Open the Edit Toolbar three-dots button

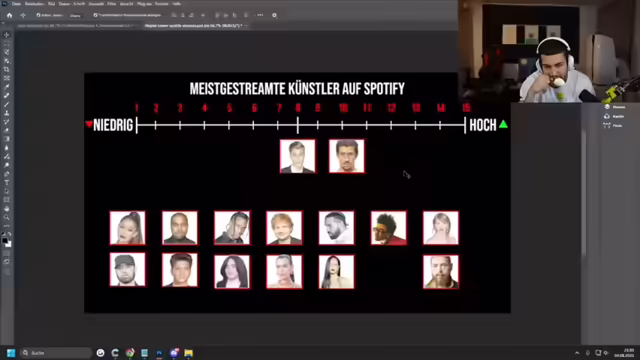[x=7, y=226]
